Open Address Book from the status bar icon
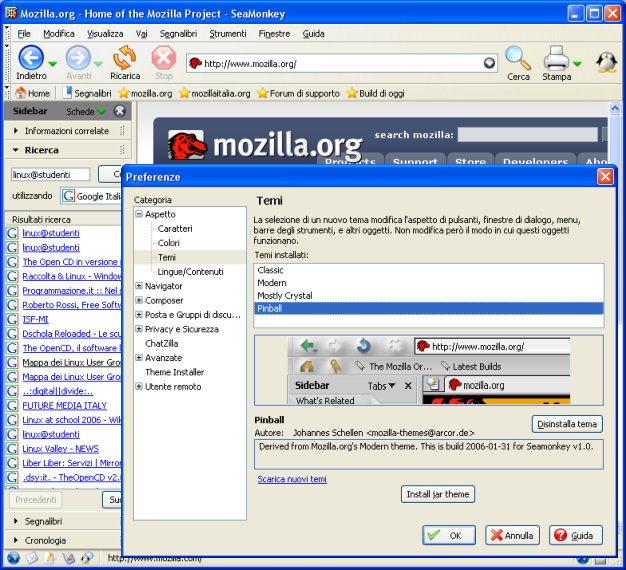This screenshot has height=570, width=626. click(x=69, y=557)
